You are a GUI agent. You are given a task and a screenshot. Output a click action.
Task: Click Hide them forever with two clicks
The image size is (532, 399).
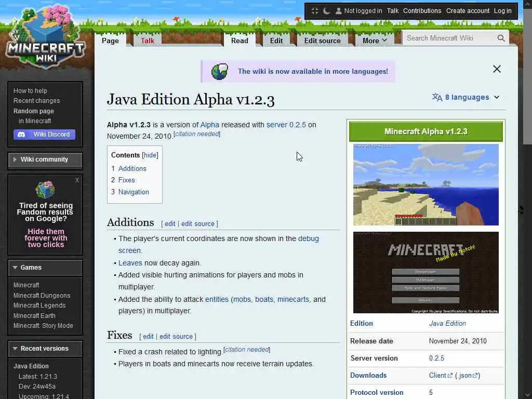click(x=46, y=238)
